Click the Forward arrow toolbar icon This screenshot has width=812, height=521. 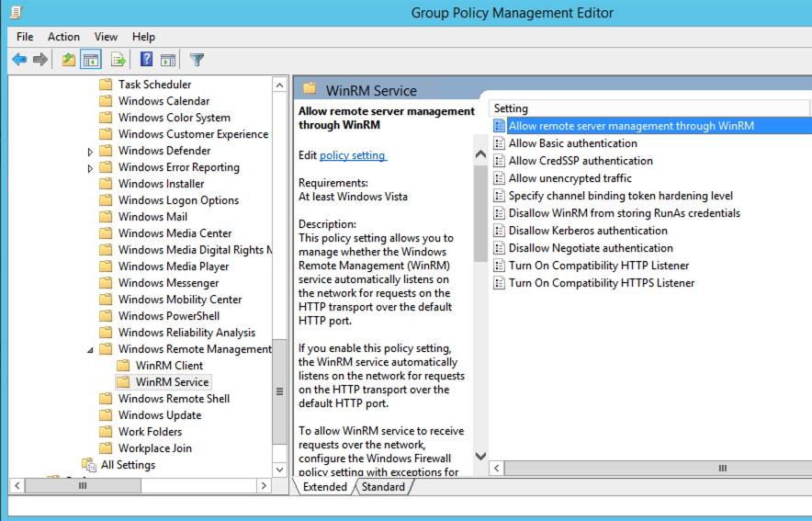(40, 60)
